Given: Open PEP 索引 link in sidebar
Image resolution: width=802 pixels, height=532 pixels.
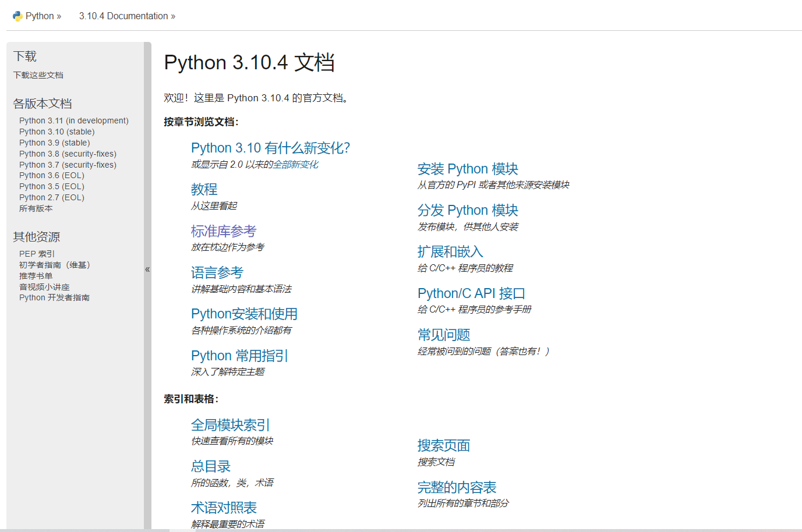Looking at the screenshot, I should [x=37, y=254].
